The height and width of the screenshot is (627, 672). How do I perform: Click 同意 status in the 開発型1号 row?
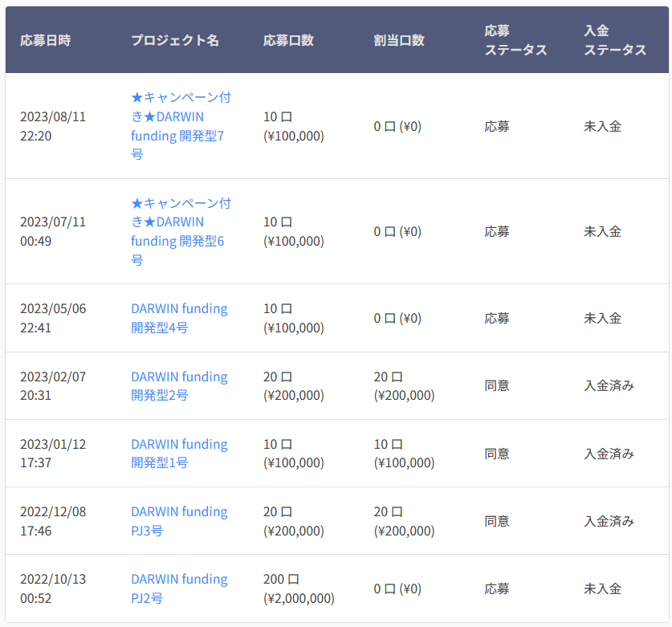point(497,454)
